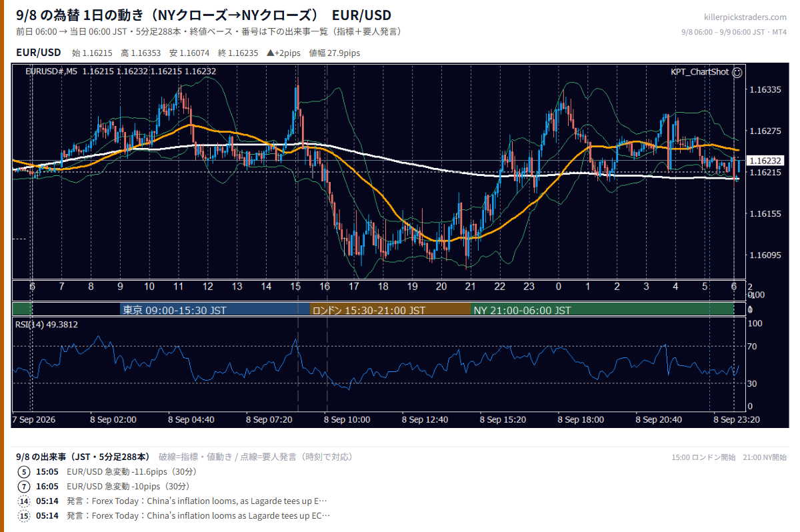This screenshot has height=532, width=800.
Task: Open the killerpickstraders.com link
Action: click(745, 17)
